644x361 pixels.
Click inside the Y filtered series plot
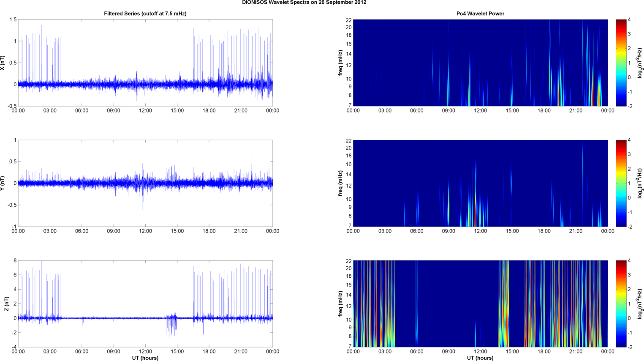point(145,183)
